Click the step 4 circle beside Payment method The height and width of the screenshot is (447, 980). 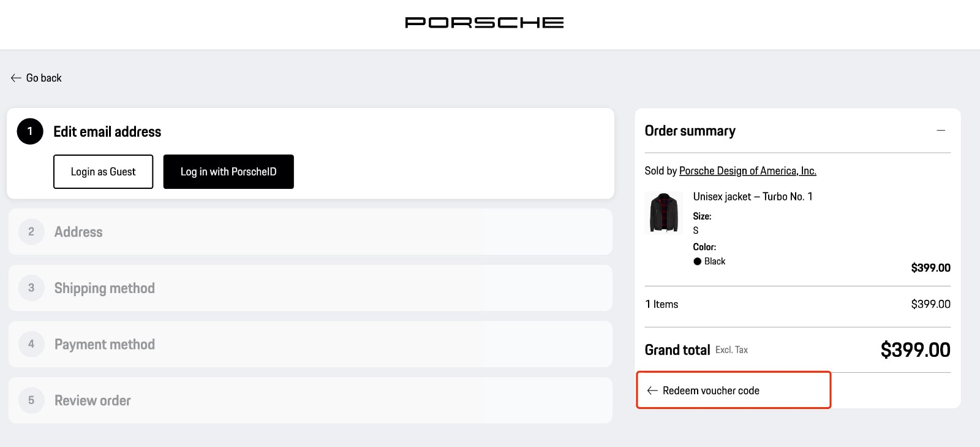pyautogui.click(x=31, y=344)
